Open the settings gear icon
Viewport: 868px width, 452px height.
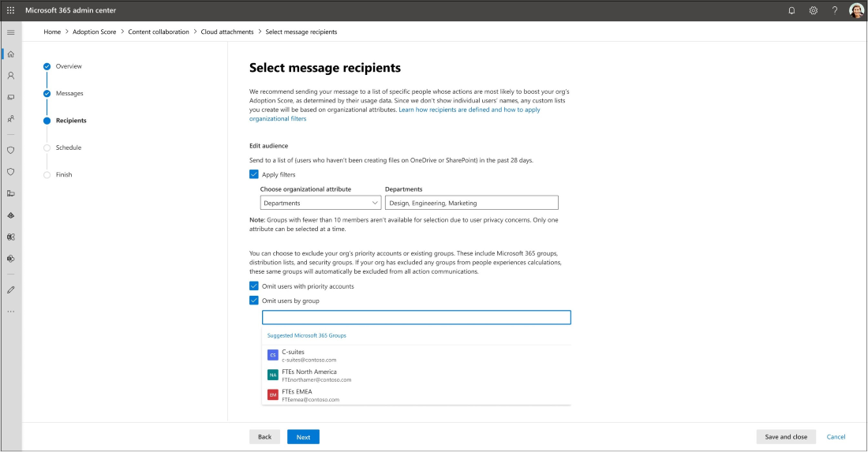[x=814, y=10]
